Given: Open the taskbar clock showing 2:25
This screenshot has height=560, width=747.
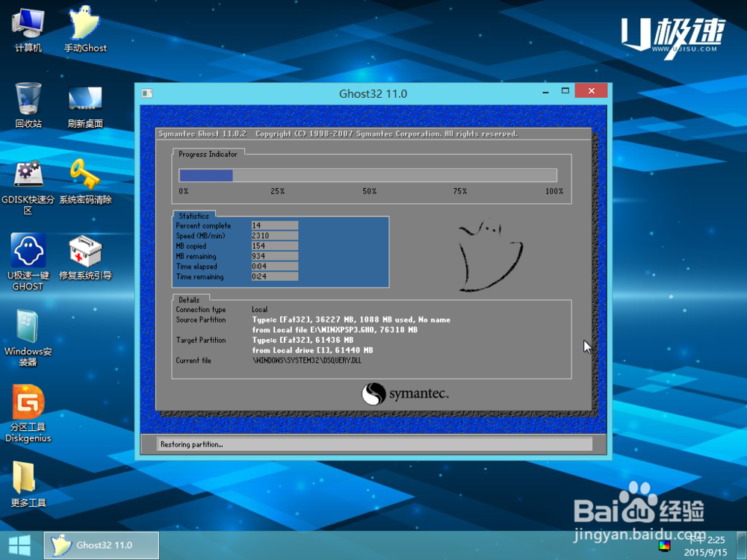Looking at the screenshot, I should coord(707,546).
